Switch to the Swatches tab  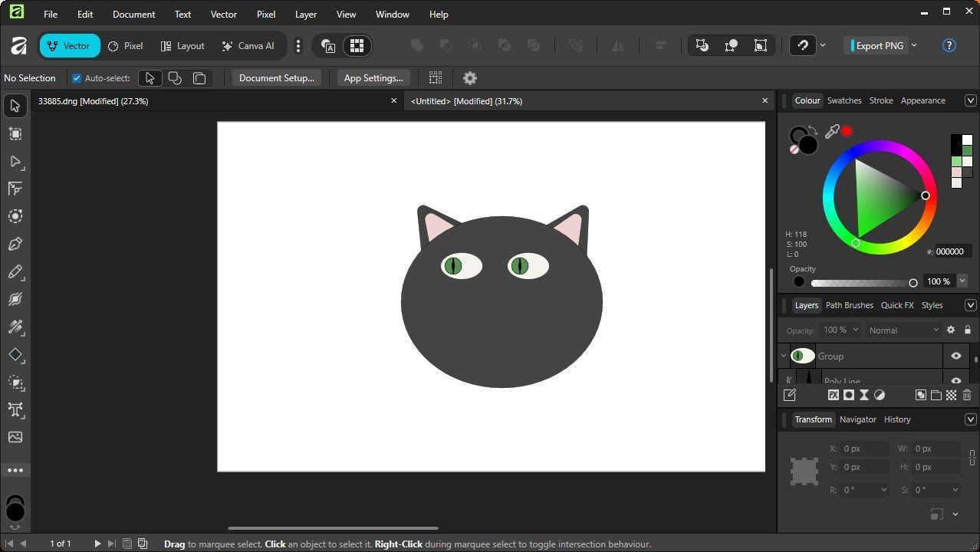[x=844, y=100]
